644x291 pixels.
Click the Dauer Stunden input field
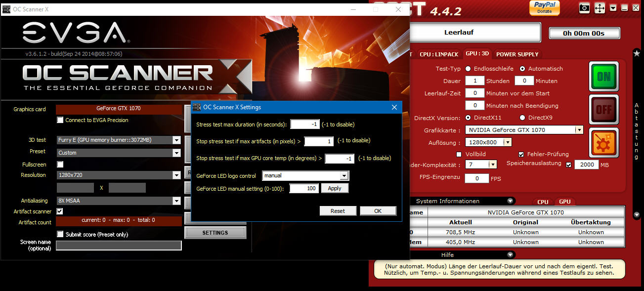475,81
